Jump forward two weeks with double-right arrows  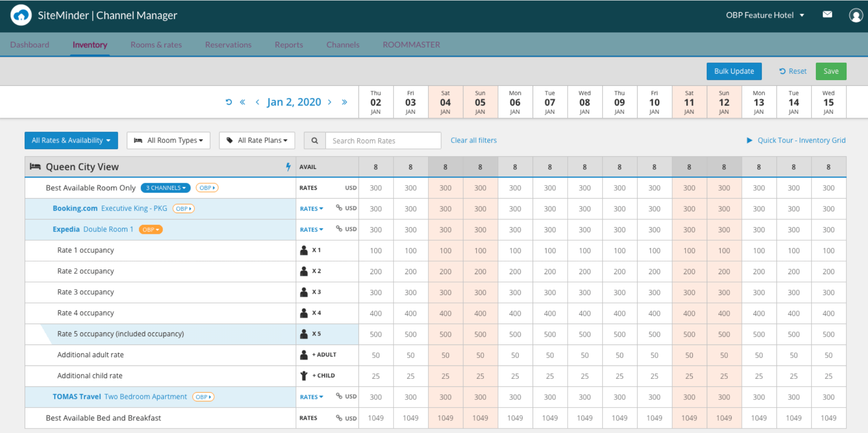click(344, 102)
